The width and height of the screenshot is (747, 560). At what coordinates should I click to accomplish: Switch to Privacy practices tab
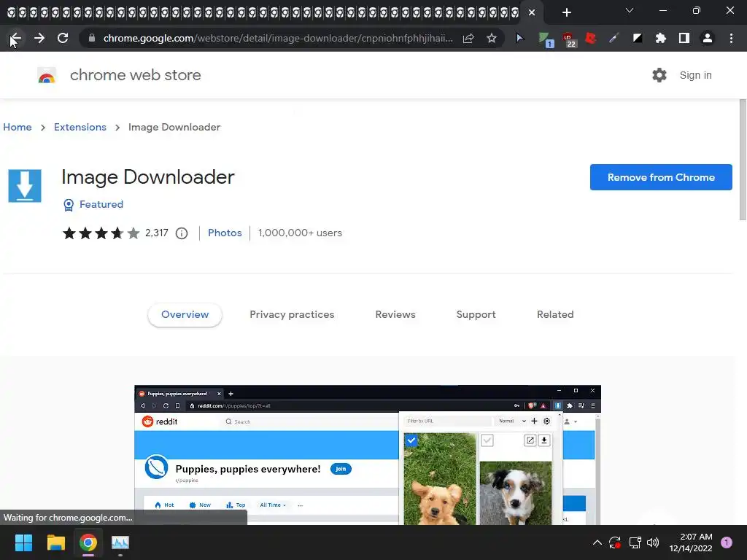point(292,314)
